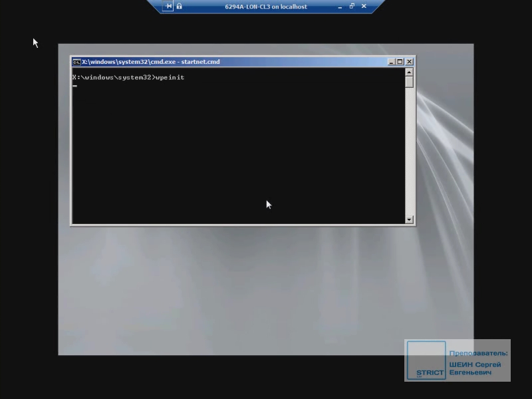
Task: Click the blinking cursor line in console
Action: tap(75, 86)
